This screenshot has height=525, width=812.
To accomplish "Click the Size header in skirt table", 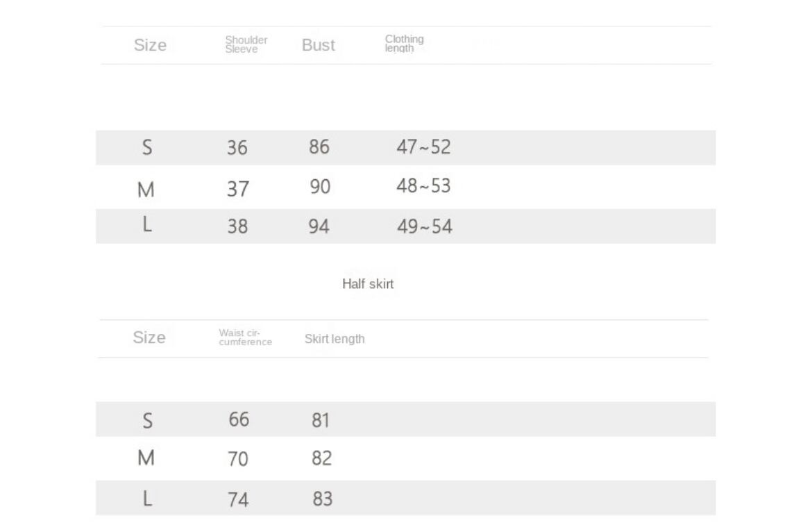I will tap(149, 337).
